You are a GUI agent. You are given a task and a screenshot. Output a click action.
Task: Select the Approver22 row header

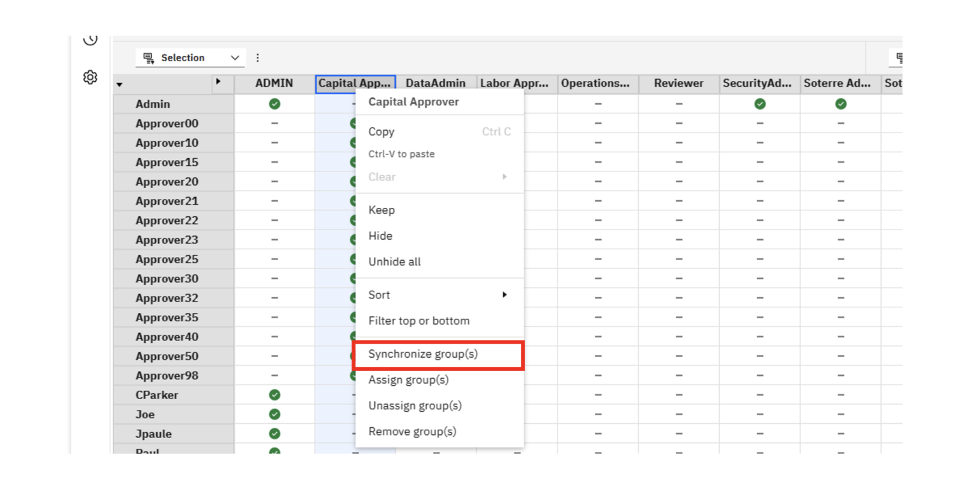(x=174, y=221)
